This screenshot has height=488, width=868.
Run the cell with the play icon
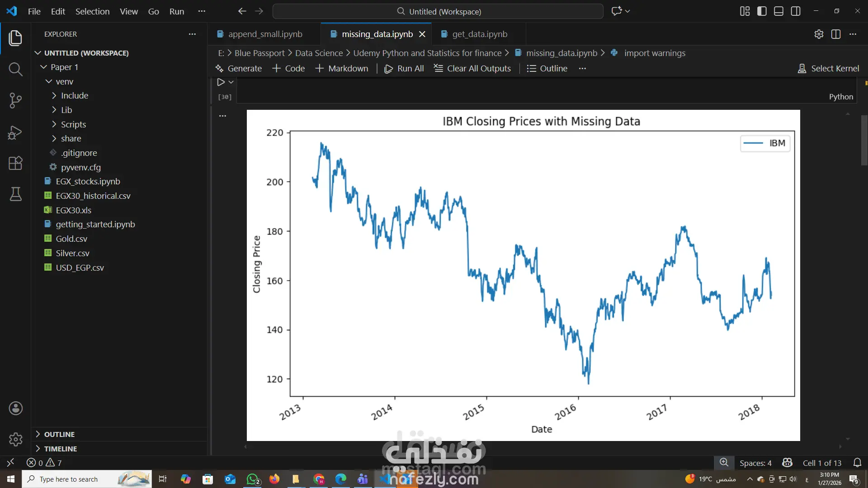coord(221,82)
